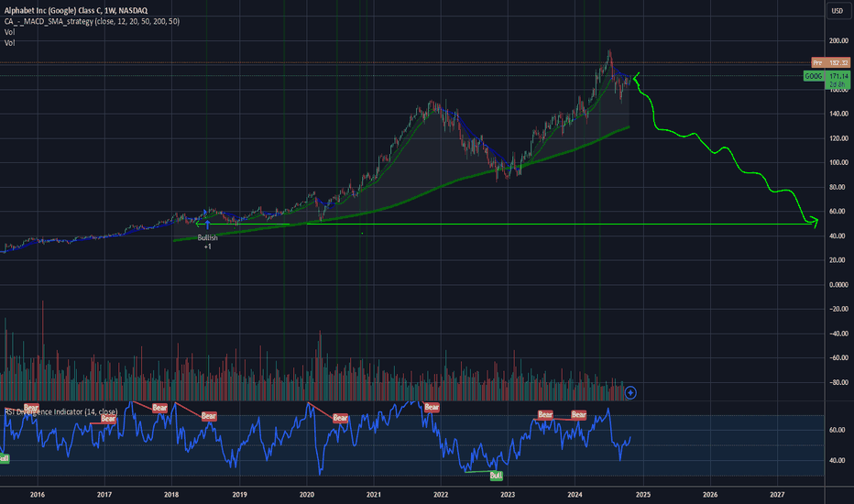Click the 2017 label on the time axis
The image size is (854, 504).
click(x=104, y=495)
